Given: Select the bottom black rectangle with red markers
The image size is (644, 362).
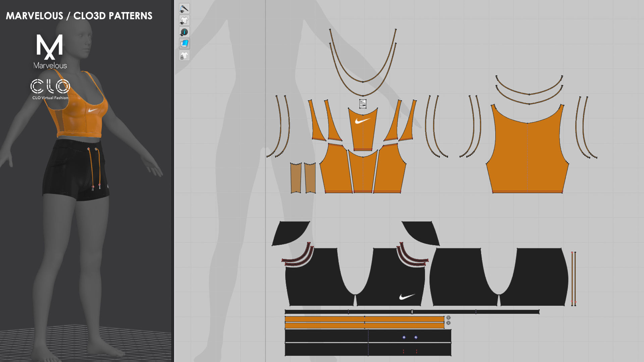Looking at the screenshot, I should (368, 349).
